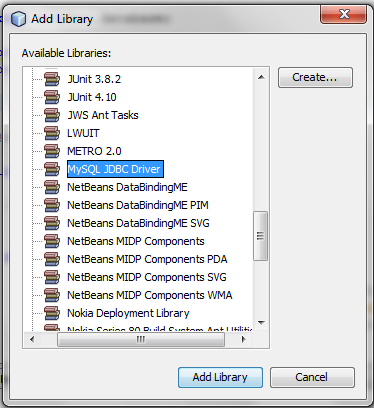
Task: Choose NetBeans DataBindingME SVG entry
Action: click(138, 223)
